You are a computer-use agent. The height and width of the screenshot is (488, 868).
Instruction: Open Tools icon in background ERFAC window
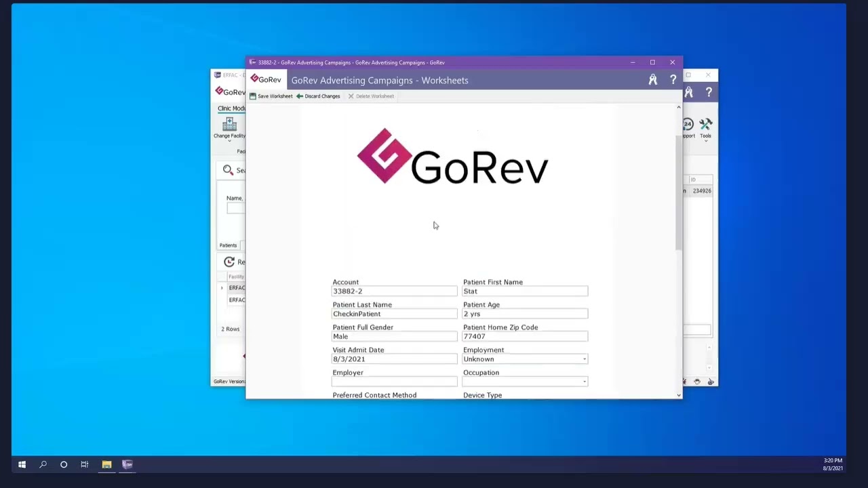pos(706,127)
